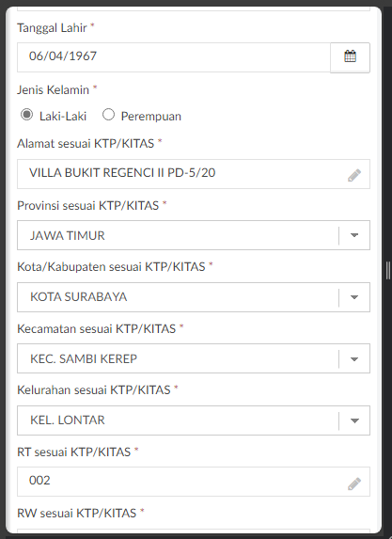392x539 pixels.
Task: Click the vertical scrollbar handle on right edge
Action: [x=388, y=271]
